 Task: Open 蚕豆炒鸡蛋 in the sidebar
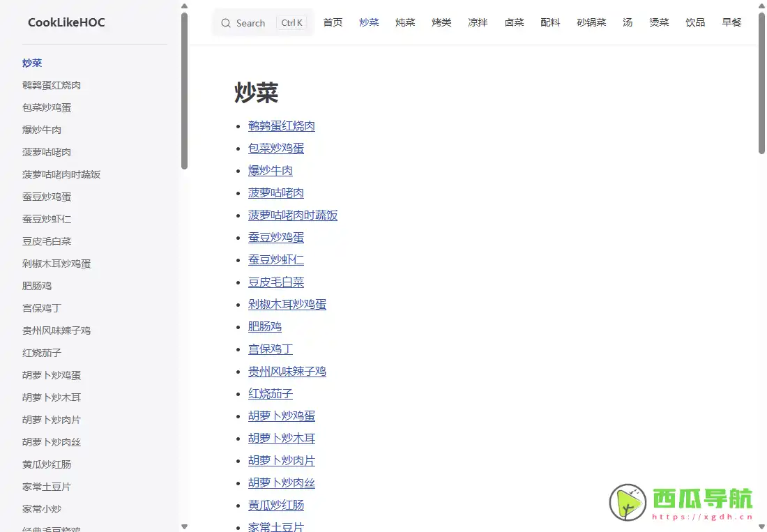click(47, 197)
